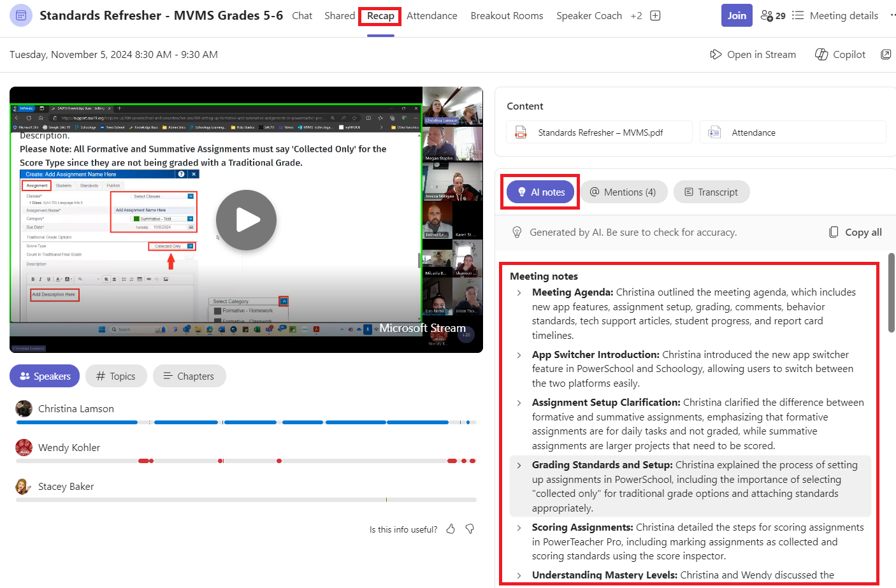
Task: Click the Attendance report icon
Action: (x=714, y=133)
